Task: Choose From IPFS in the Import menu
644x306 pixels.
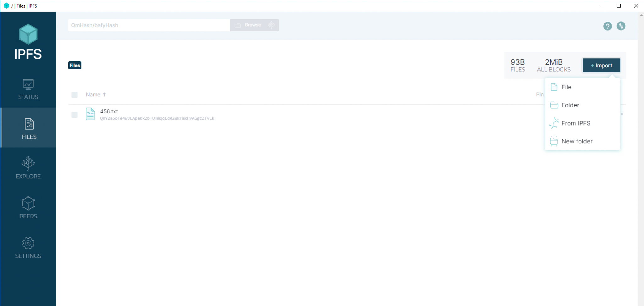Action: (575, 123)
